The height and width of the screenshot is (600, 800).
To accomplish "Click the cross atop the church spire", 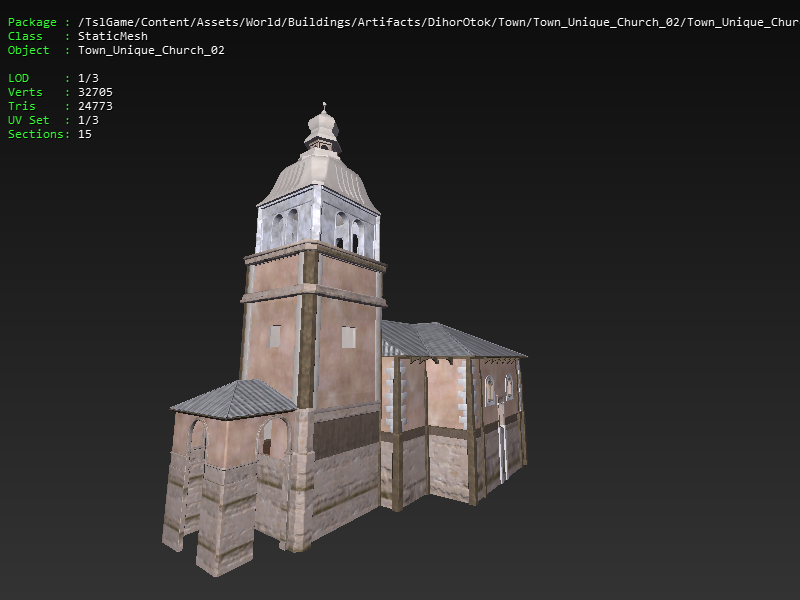I will [324, 107].
